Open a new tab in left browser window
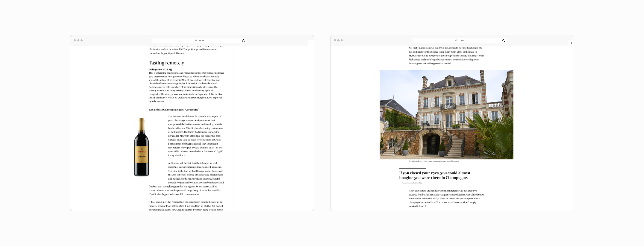The height and width of the screenshot is (246, 644). pos(311,43)
